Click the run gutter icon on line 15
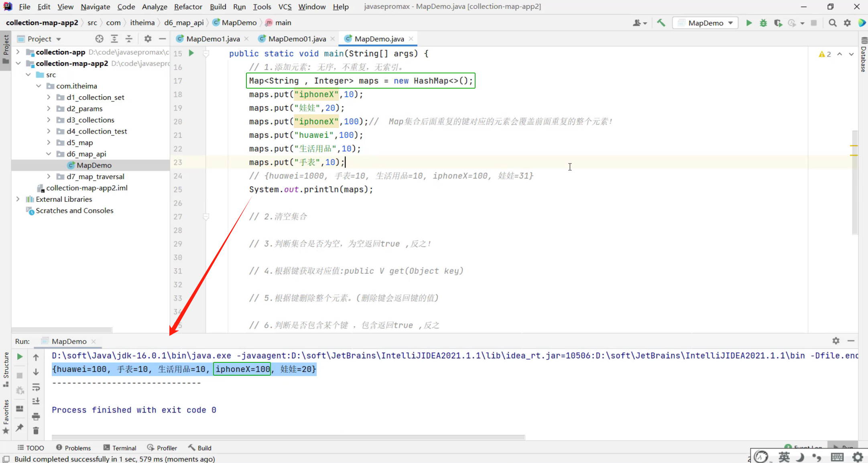Viewport: 868px width, 463px height. [191, 53]
